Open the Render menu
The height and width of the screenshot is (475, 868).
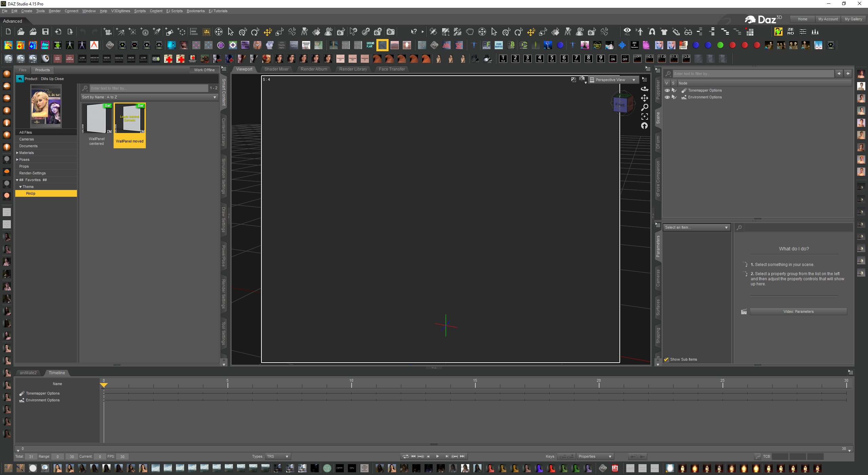(x=54, y=11)
